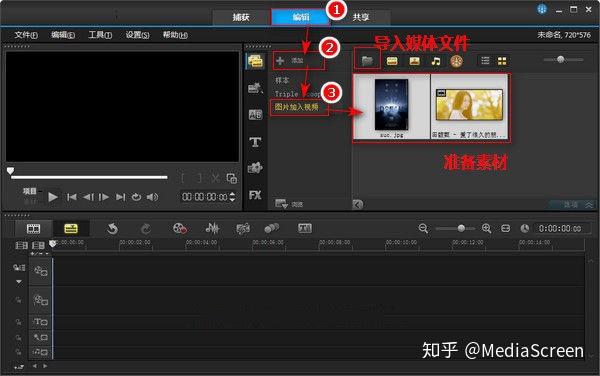Viewport: 600px width, 376px height.
Task: Jump to the start with Home button
Action: point(72,197)
